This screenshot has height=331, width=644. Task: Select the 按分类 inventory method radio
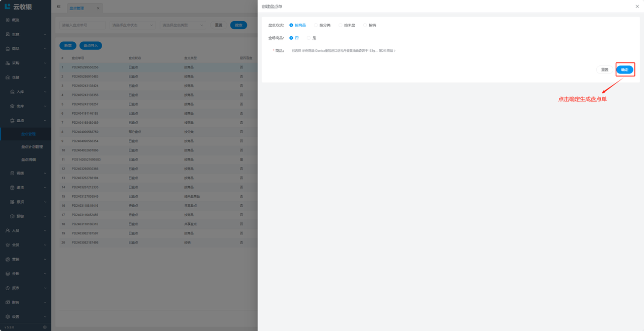click(x=316, y=25)
